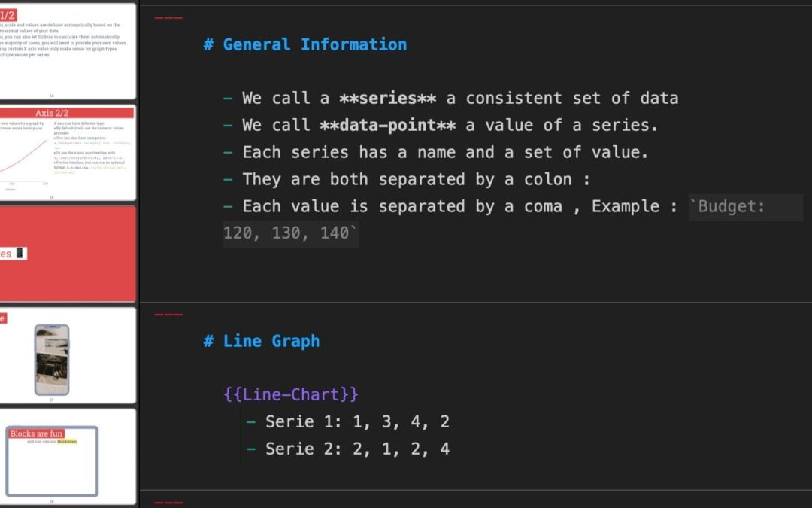Screen dimensions: 812x508
Task: Click the small dark icon on red slide
Action: click(20, 254)
